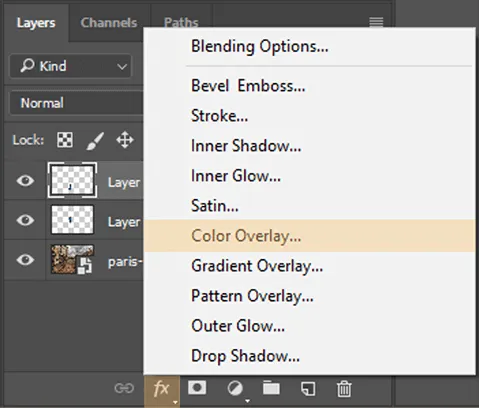The image size is (479, 408).
Task: Click the link layers chain icon
Action: pos(124,388)
